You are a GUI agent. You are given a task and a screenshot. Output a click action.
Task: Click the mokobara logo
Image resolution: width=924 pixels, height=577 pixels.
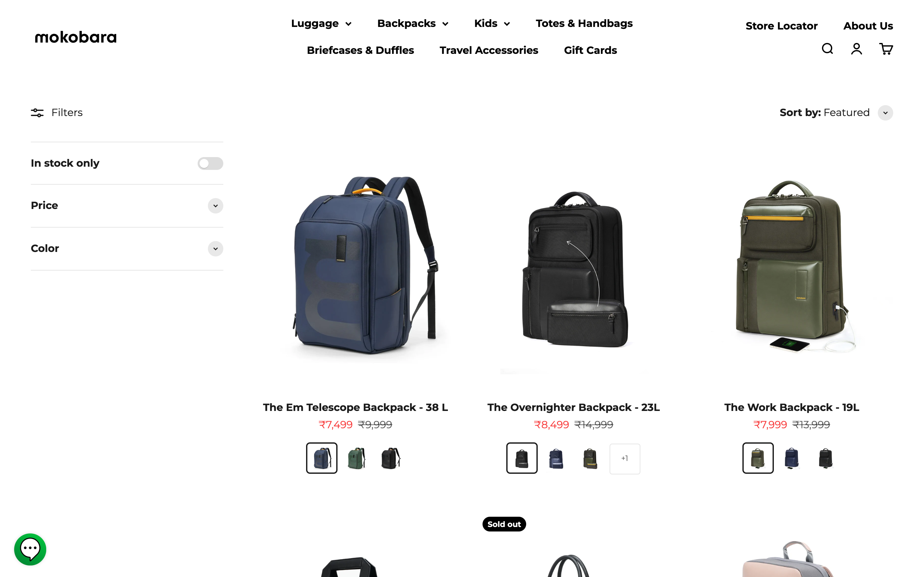pos(76,37)
